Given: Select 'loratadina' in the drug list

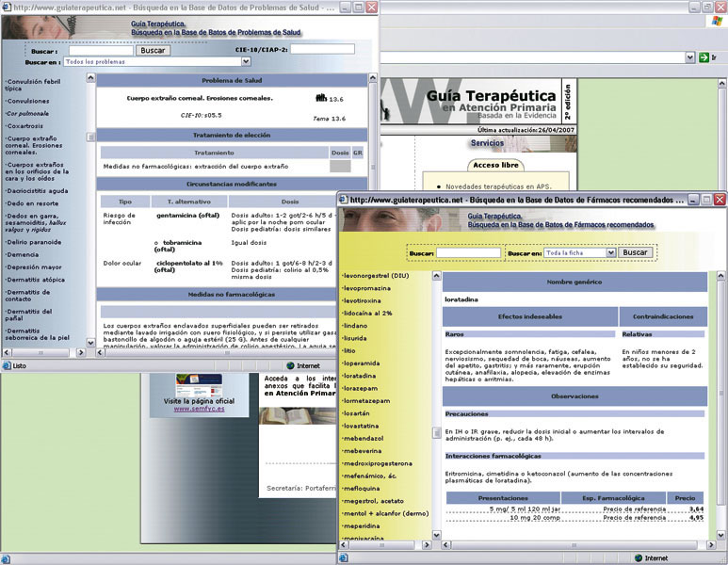Looking at the screenshot, I should pos(360,376).
